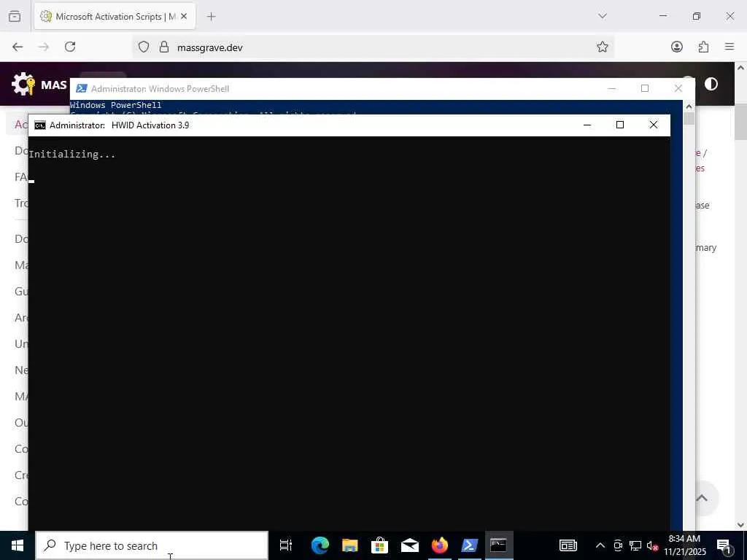This screenshot has width=747, height=560.
Task: Open Task View on taskbar
Action: point(285,545)
